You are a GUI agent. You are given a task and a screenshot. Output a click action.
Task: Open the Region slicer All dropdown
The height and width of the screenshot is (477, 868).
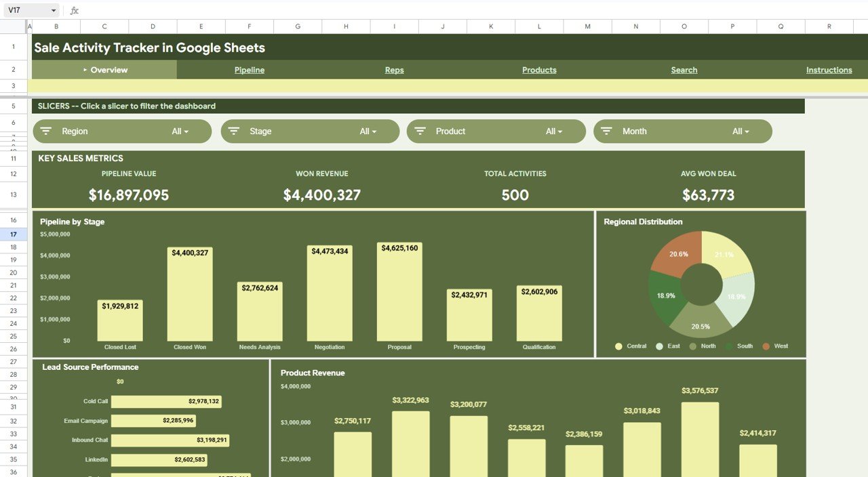click(x=180, y=131)
